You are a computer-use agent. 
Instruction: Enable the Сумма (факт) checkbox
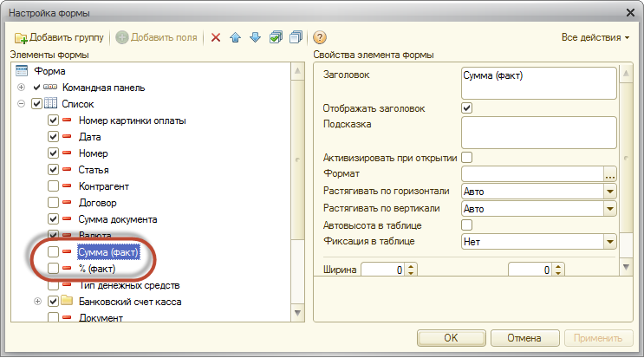tap(53, 251)
